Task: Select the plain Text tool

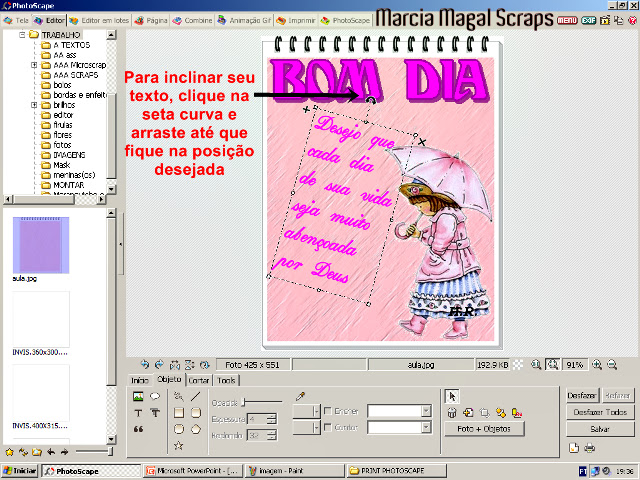Action: (138, 413)
